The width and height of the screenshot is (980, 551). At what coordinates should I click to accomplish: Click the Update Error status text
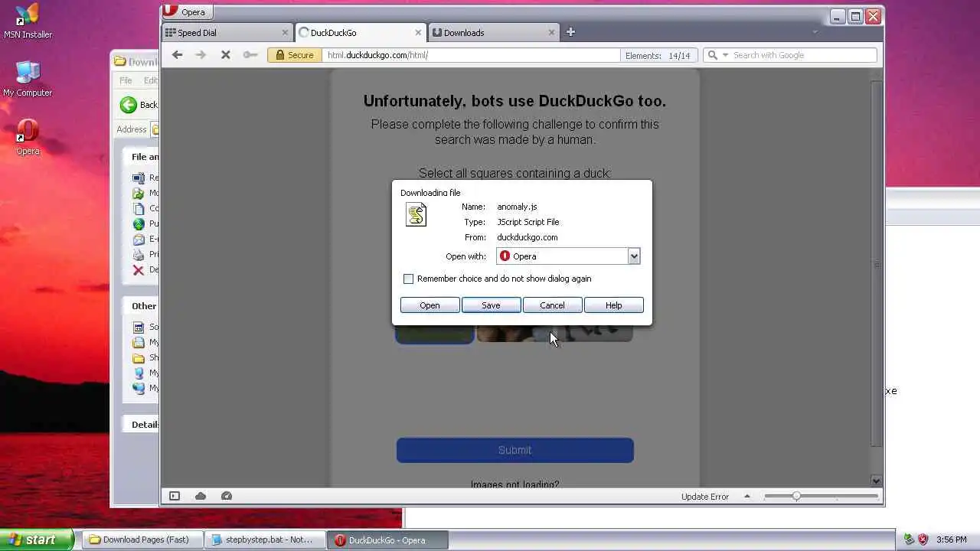(x=705, y=497)
